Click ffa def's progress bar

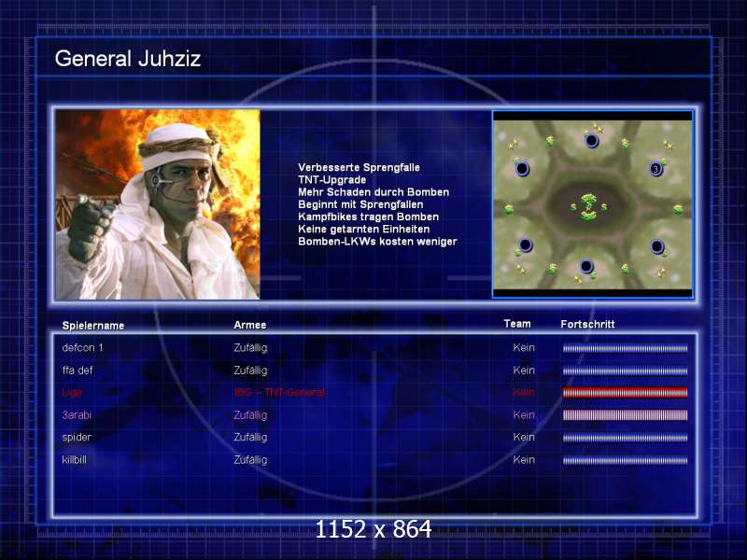pyautogui.click(x=625, y=371)
